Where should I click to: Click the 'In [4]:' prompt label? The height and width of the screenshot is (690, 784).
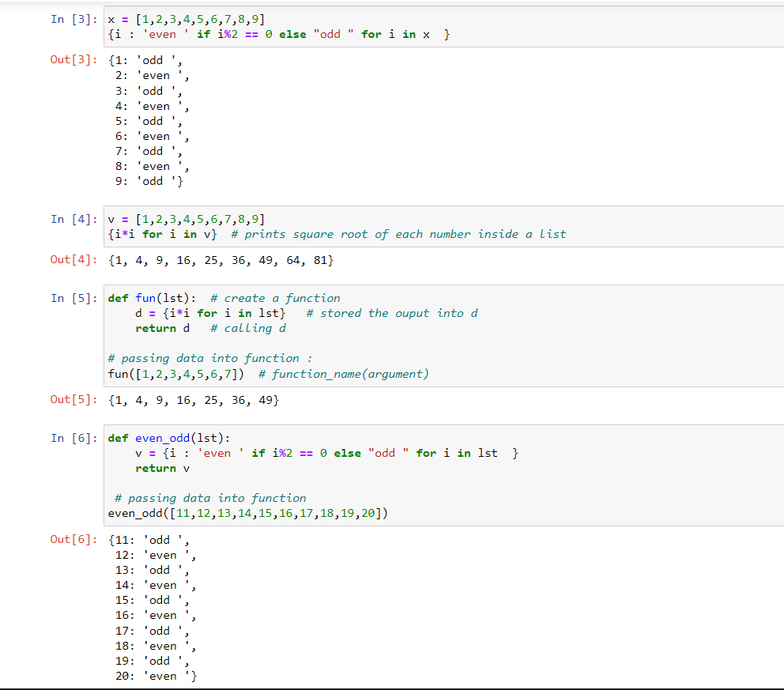pyautogui.click(x=74, y=220)
